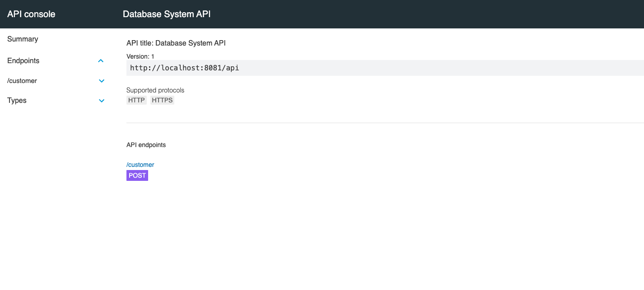This screenshot has height=290, width=644.
Task: Click the base URL http://localhost:8081/api
Action: [184, 68]
